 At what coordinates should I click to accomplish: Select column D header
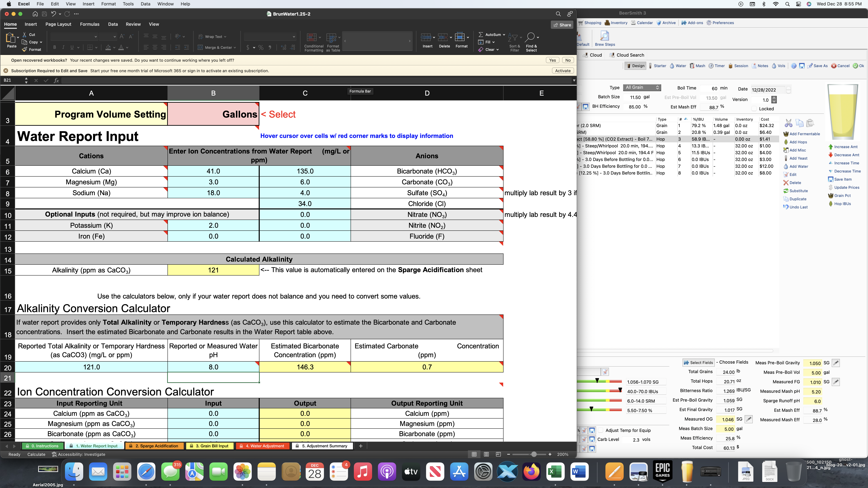point(427,93)
